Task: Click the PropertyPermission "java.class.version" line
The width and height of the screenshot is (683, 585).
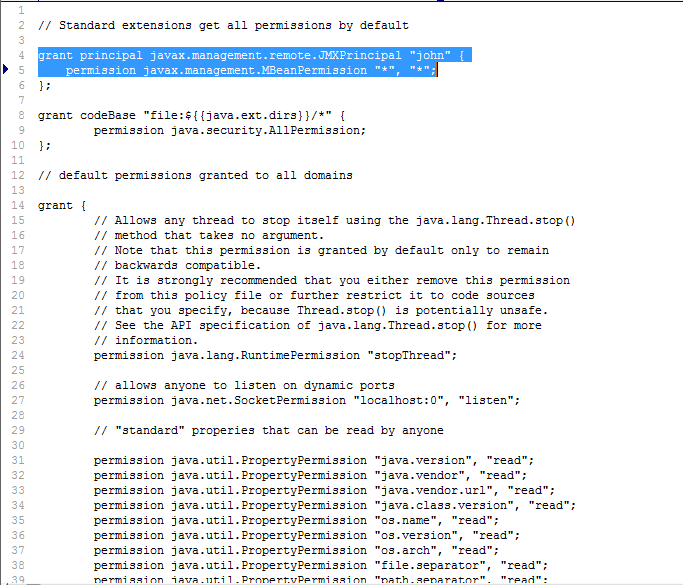Action: (335, 505)
